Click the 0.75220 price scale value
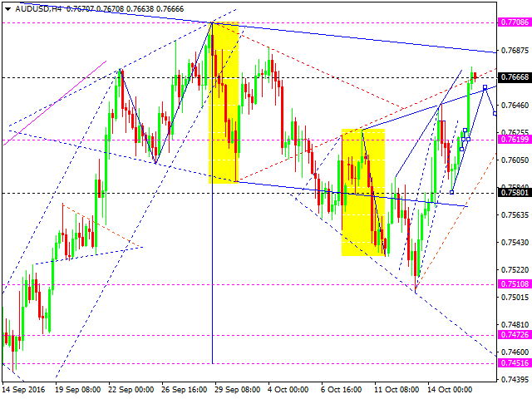 point(515,269)
